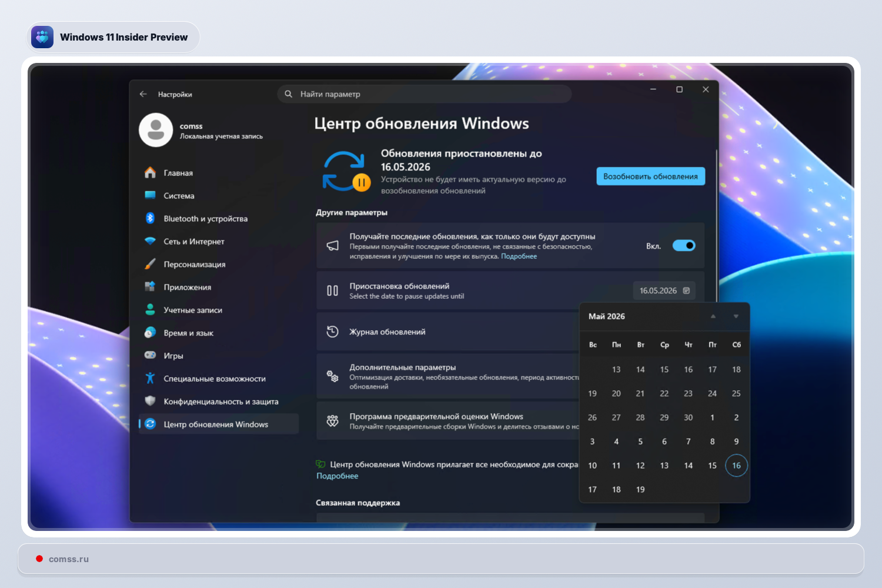Open Программа предварительной оценки Windows icon

coord(333,420)
